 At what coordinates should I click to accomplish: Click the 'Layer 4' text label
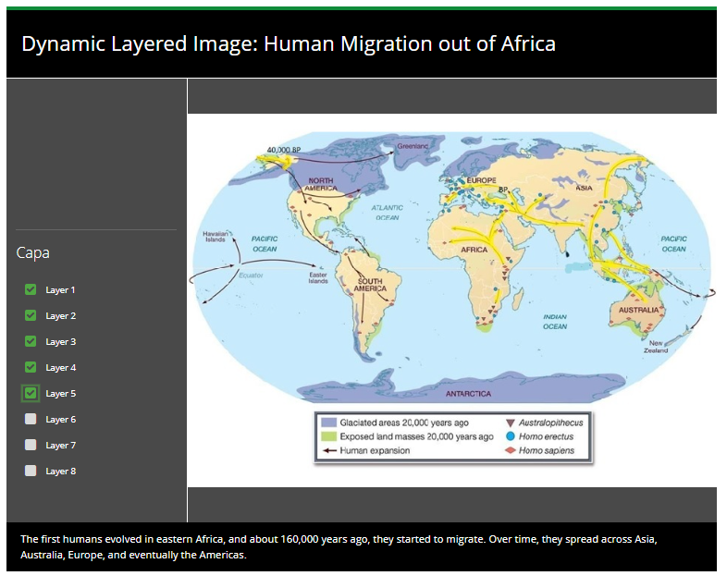[61, 368]
